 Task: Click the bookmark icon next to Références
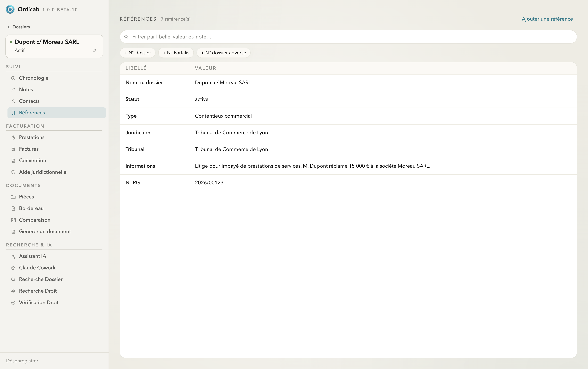(13, 113)
